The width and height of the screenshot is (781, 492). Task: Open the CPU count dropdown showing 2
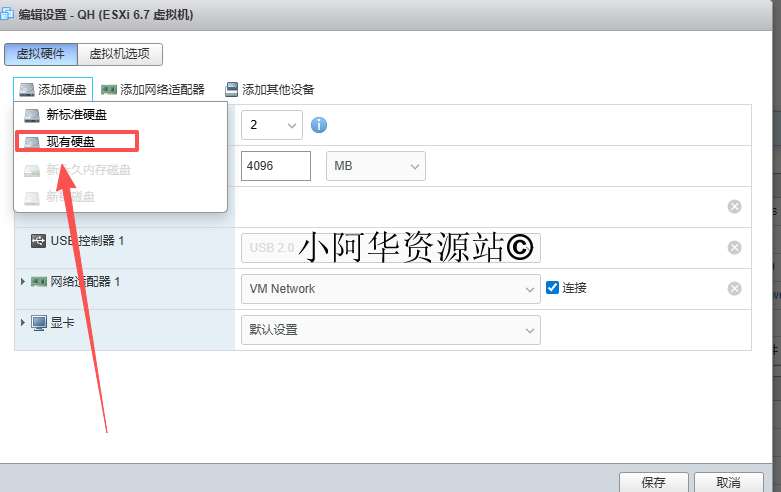[x=271, y=125]
